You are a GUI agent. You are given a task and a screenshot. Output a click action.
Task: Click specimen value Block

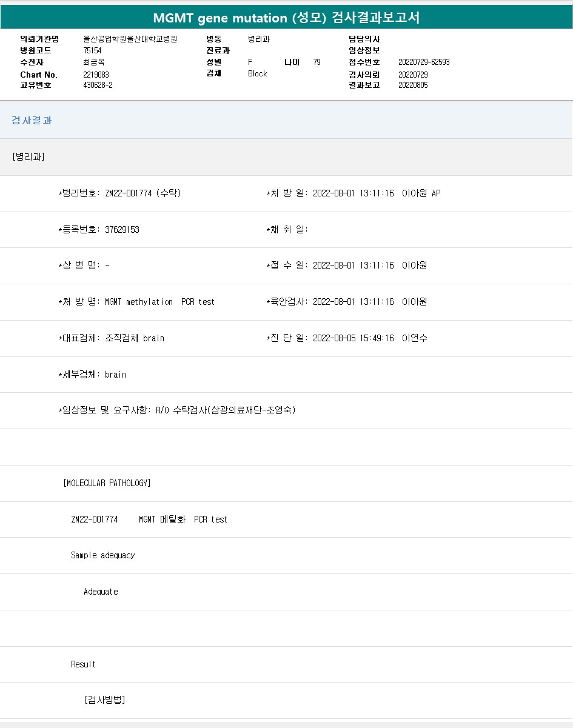tap(258, 73)
